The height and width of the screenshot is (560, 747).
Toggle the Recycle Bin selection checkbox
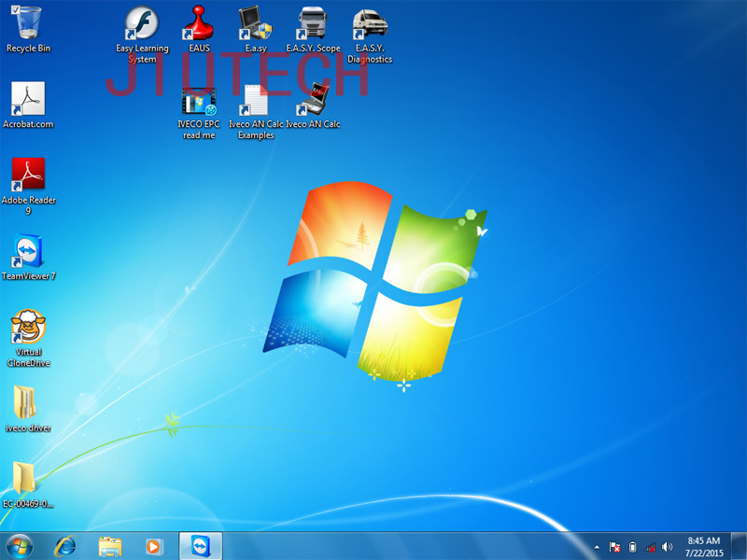16,8
